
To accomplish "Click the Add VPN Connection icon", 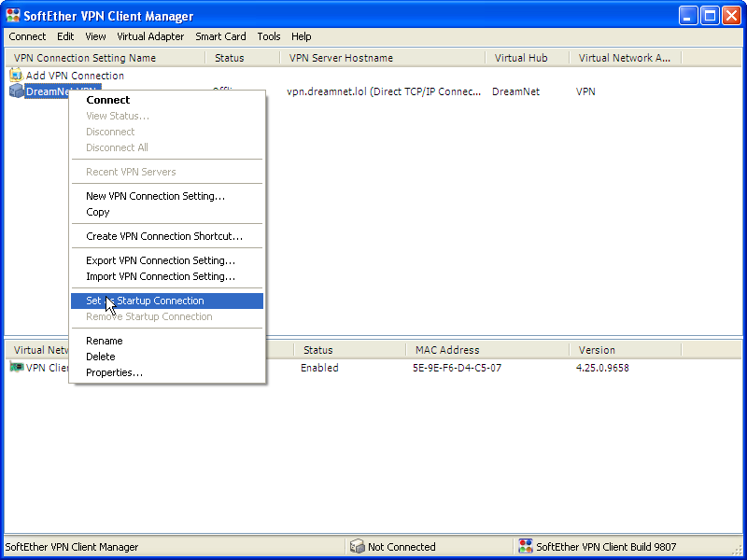I will (16, 76).
